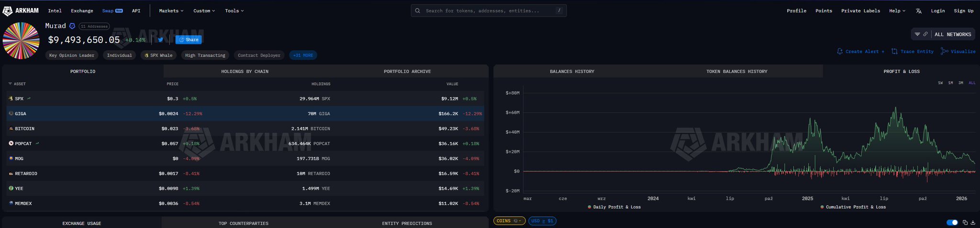Image resolution: width=980 pixels, height=228 pixels.
Task: Click the trend chart icon beside POPCAT
Action: point(37,143)
